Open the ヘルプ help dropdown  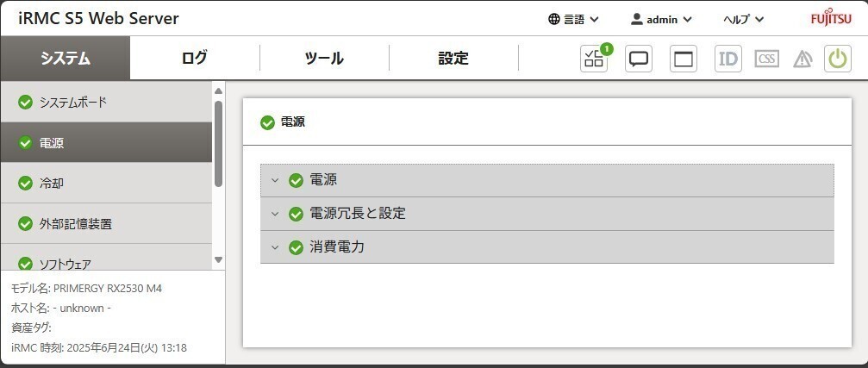pos(742,19)
